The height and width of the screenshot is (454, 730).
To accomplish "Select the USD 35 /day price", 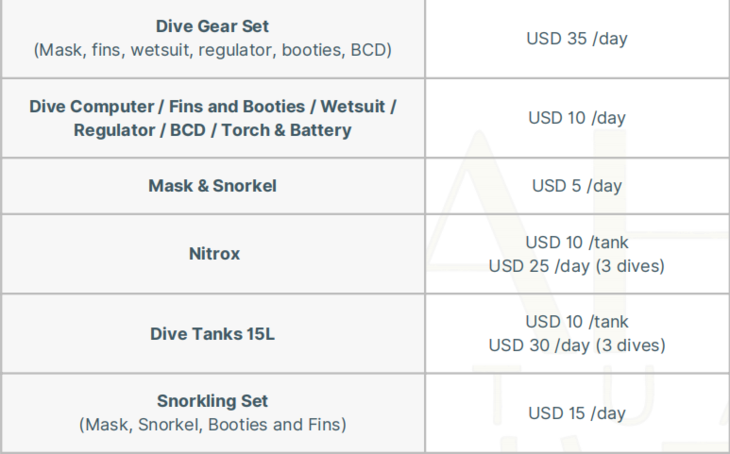I will (x=577, y=39).
